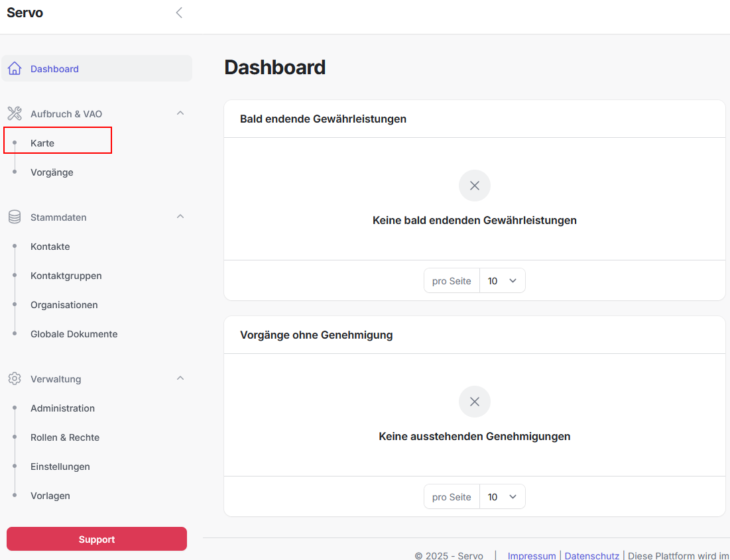Navigate to Kontaktgruppen
This screenshot has width=730, height=560.
click(x=66, y=275)
